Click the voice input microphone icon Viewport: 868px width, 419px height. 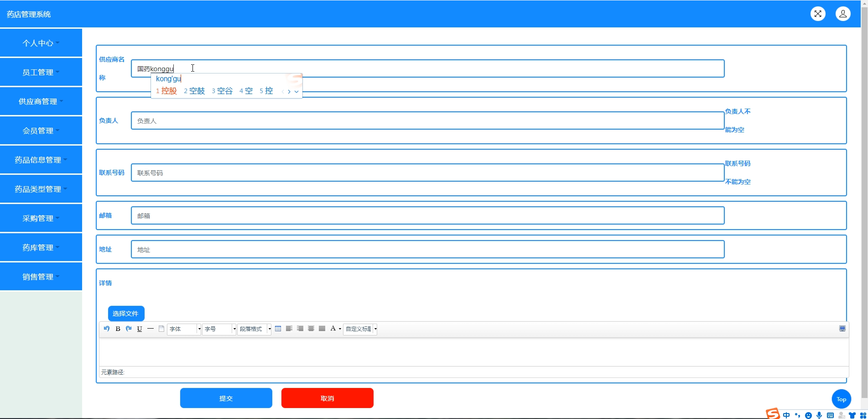point(819,415)
